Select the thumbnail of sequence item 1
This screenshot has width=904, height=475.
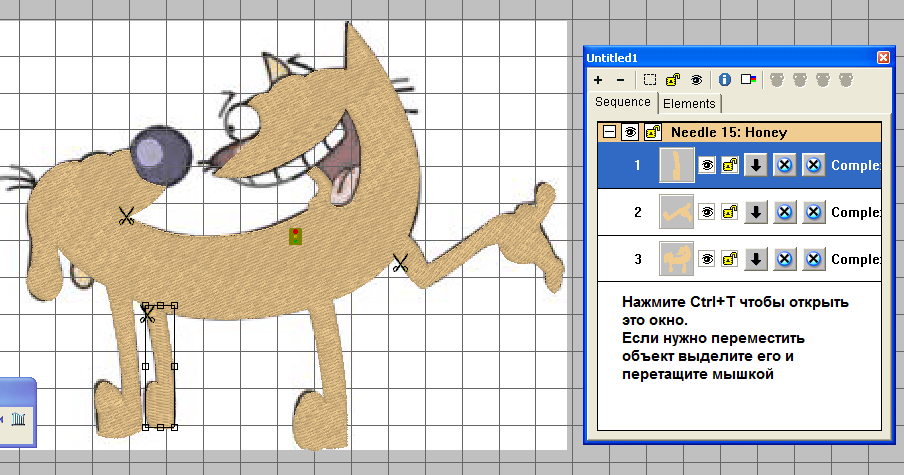677,165
